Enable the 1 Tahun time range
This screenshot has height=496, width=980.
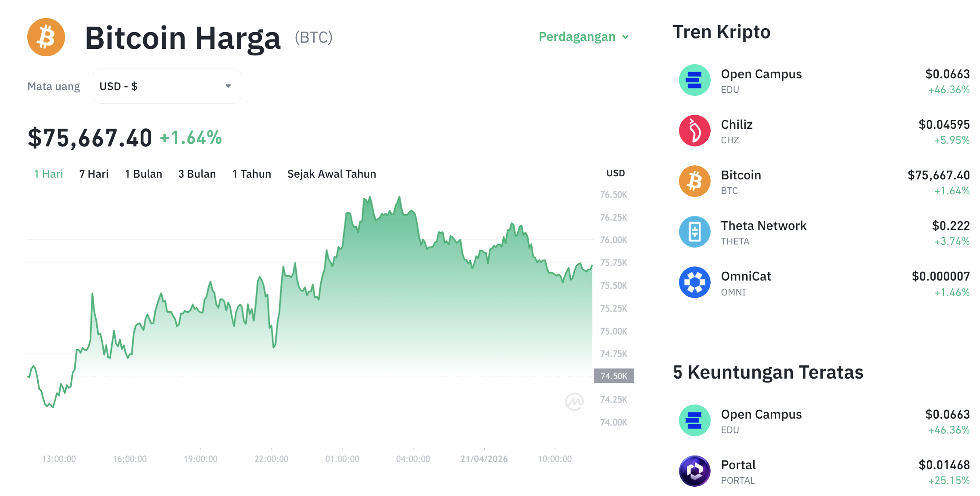click(251, 174)
